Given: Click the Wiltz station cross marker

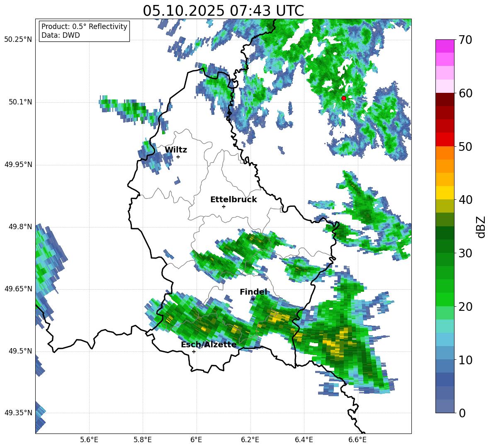Looking at the screenshot, I should click(x=178, y=157).
